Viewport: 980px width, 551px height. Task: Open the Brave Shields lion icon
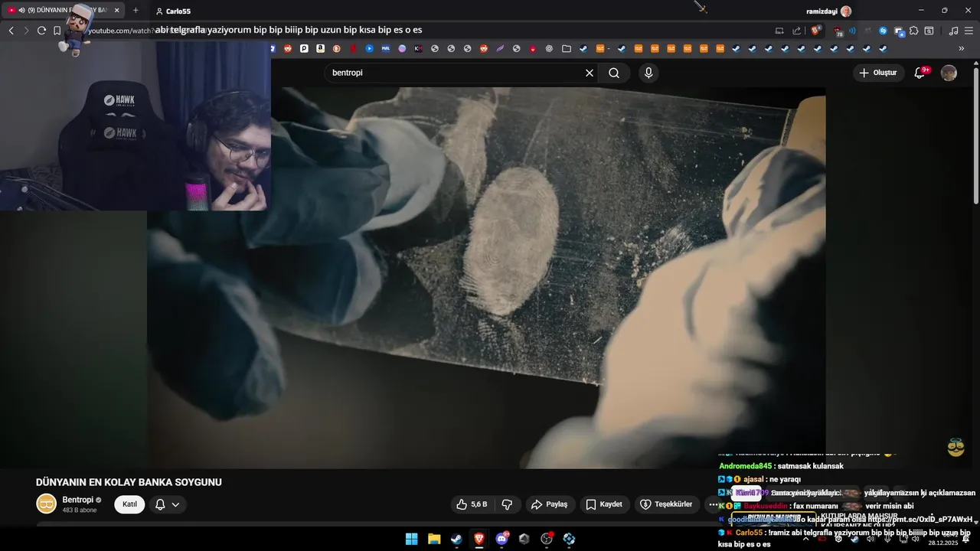pyautogui.click(x=815, y=31)
